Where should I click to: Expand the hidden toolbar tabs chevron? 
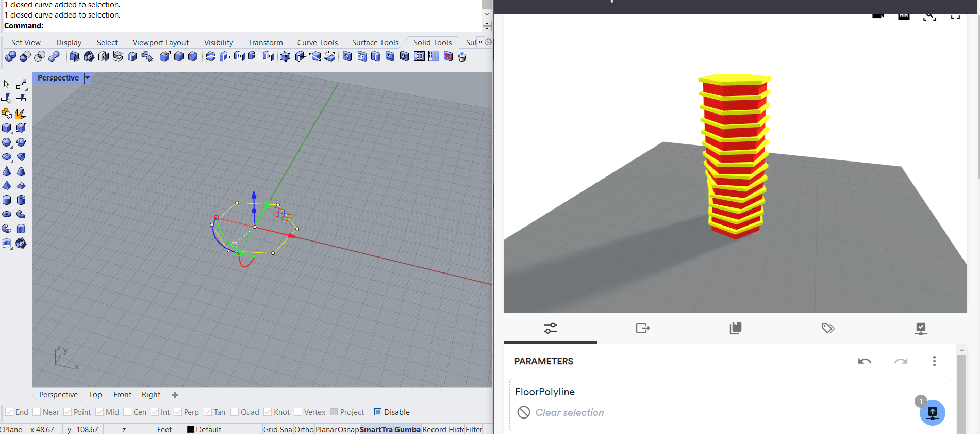tap(480, 42)
